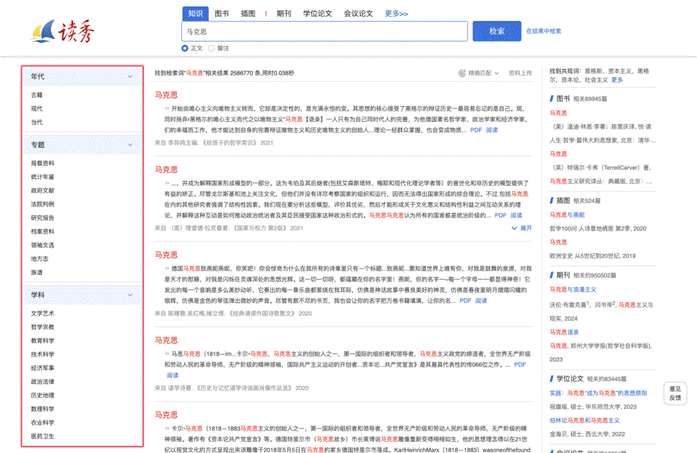Click the blue 检索 search button

point(497,31)
